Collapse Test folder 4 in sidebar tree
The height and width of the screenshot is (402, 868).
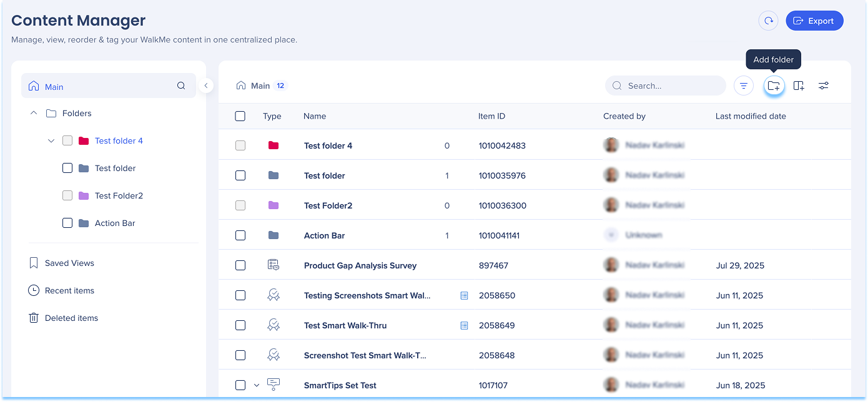pyautogui.click(x=51, y=141)
